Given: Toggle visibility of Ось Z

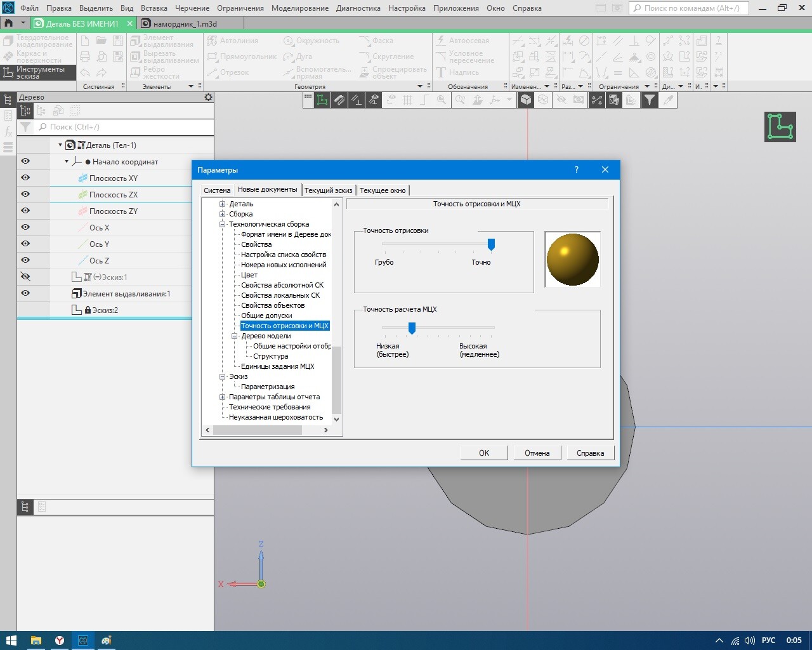Looking at the screenshot, I should (x=25, y=260).
